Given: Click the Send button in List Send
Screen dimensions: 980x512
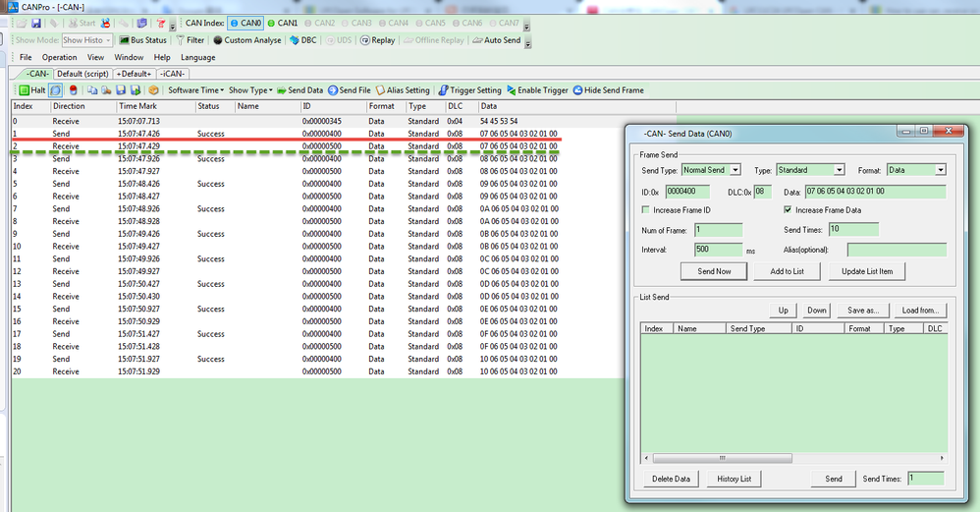Looking at the screenshot, I should tap(834, 479).
